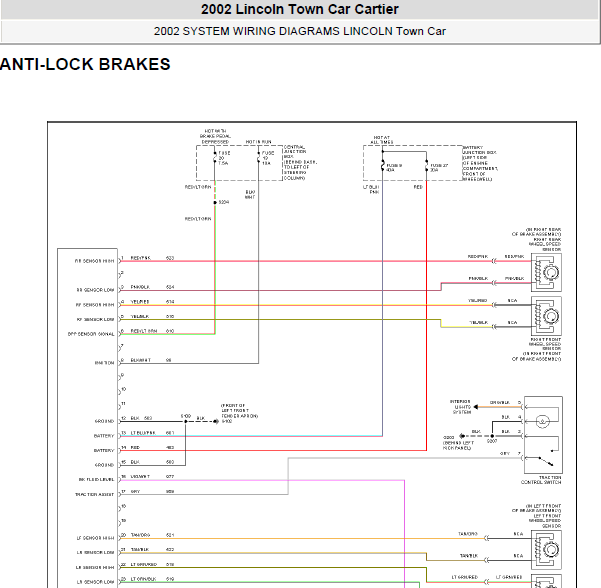
Task: Click the "INTERIOR LIGHTS SYSTEM" label
Action: coord(460,407)
